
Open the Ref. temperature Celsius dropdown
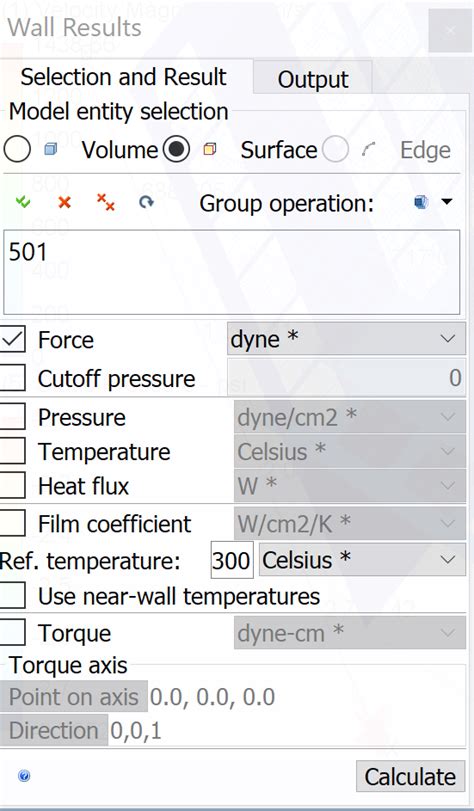click(362, 560)
